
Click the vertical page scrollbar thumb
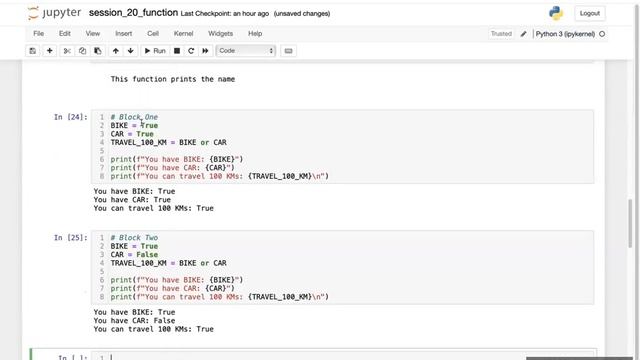point(631,223)
